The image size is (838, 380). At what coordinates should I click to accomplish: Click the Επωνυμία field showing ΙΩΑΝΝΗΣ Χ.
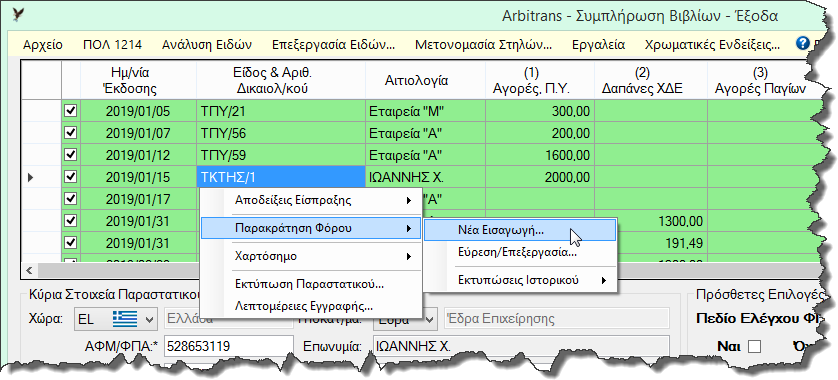(x=520, y=346)
